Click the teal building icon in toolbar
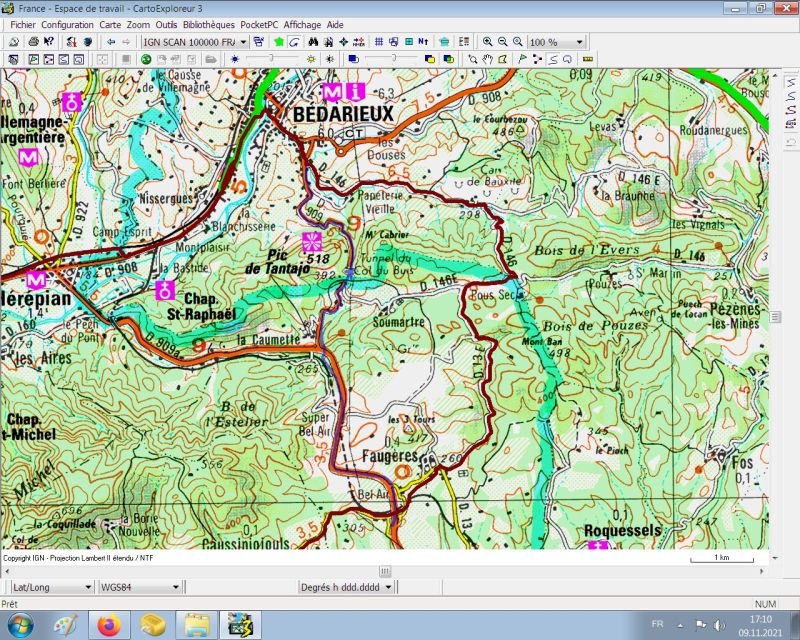 coord(444,42)
